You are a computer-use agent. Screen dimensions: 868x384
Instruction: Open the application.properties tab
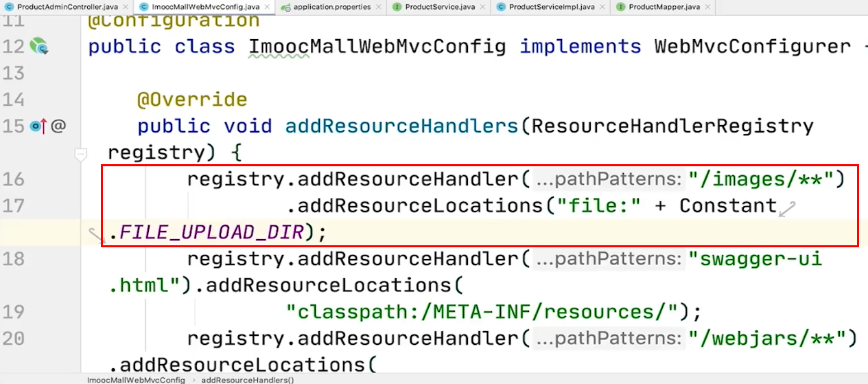(x=331, y=7)
